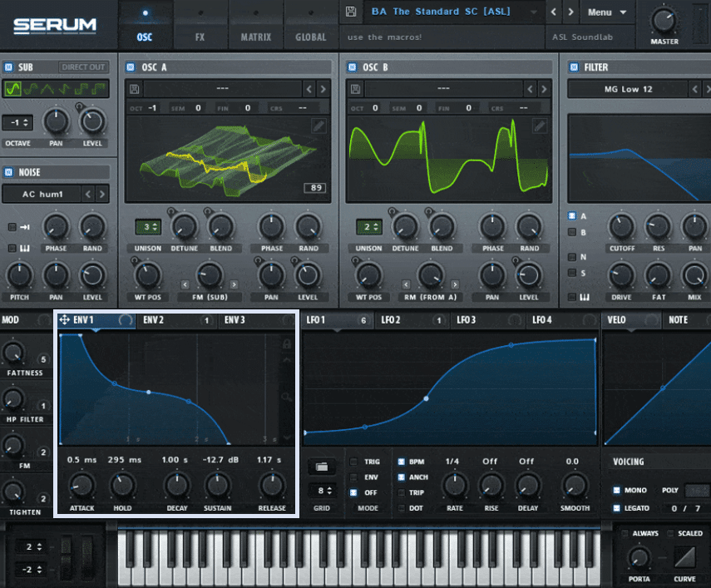
Task: Open the Menu dropdown
Action: (x=605, y=12)
